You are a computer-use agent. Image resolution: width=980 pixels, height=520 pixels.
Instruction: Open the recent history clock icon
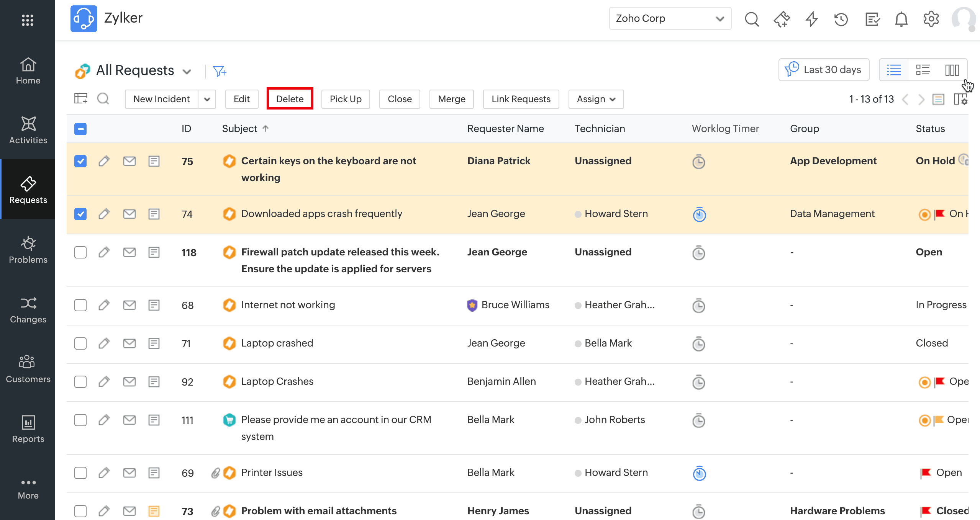pos(841,19)
